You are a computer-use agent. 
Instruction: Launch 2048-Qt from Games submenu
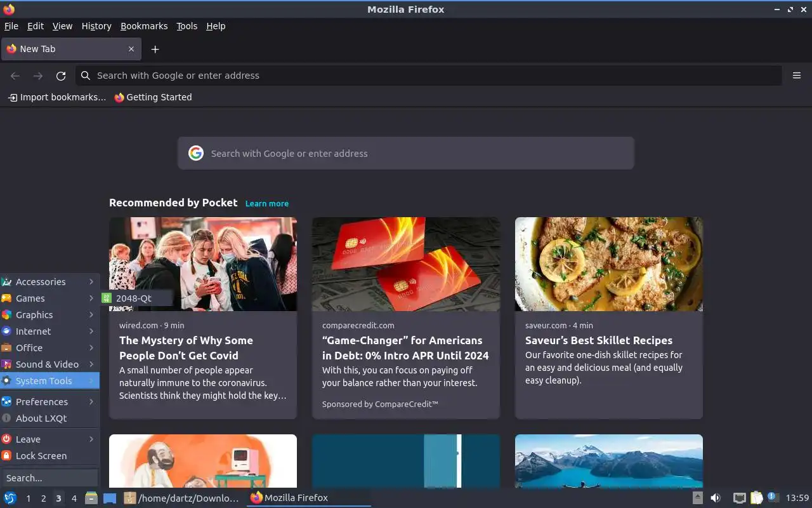tap(136, 298)
